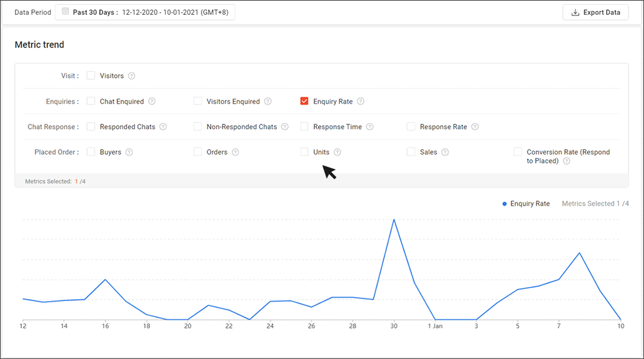
Task: Click the 'Placed Order :' row label
Action: point(57,152)
